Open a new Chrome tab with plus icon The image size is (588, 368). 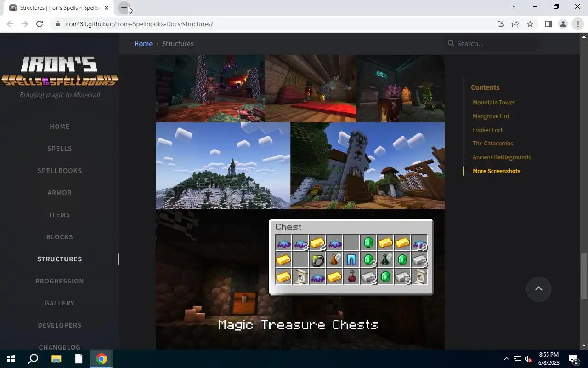124,8
